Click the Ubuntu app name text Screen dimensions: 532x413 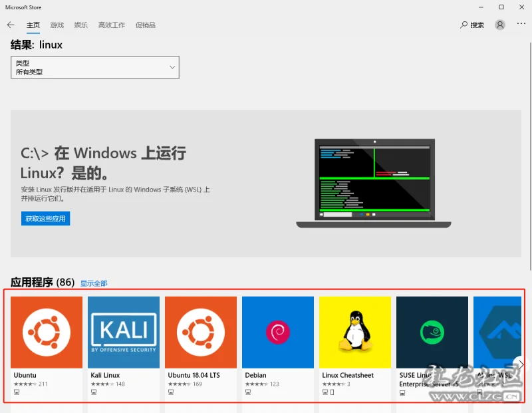pos(25,375)
